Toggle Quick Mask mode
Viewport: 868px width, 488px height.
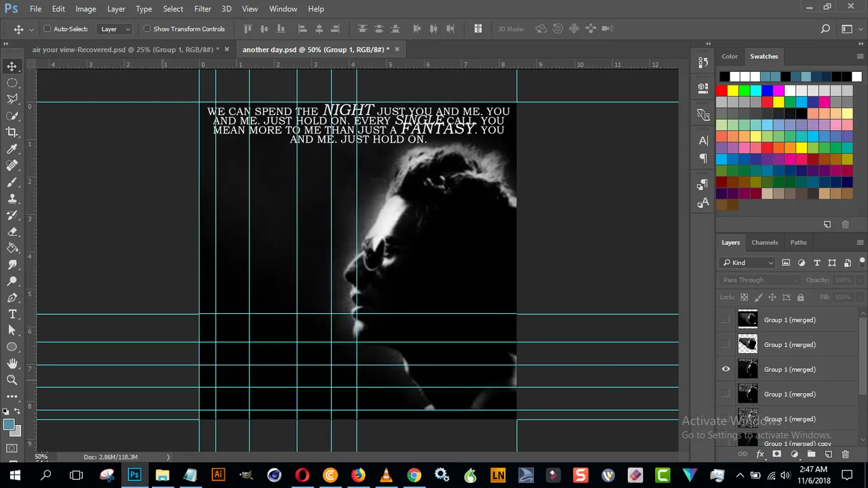[12, 448]
